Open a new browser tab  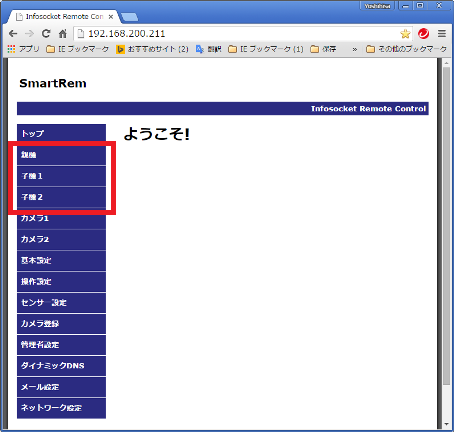pyautogui.click(x=129, y=17)
